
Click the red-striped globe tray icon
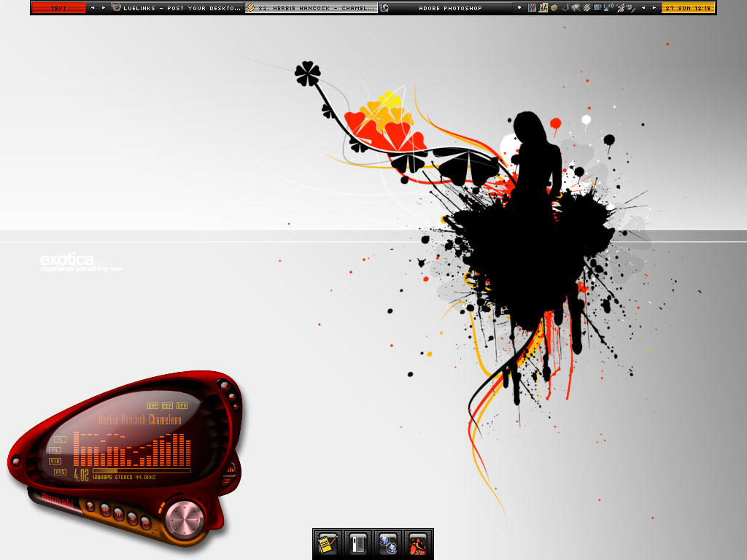620,7
